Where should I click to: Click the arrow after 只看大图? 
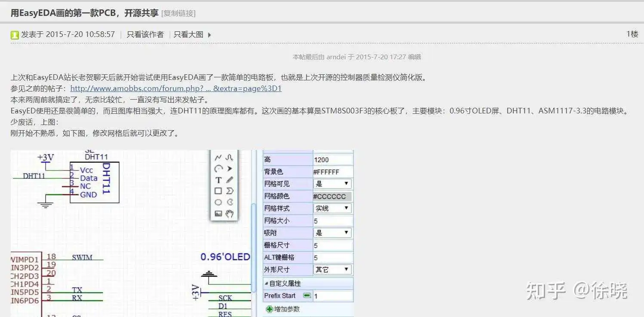209,35
